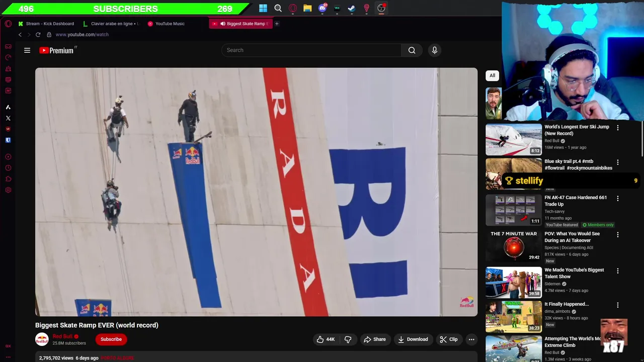Dislike the video with thumbs-down

[348, 339]
